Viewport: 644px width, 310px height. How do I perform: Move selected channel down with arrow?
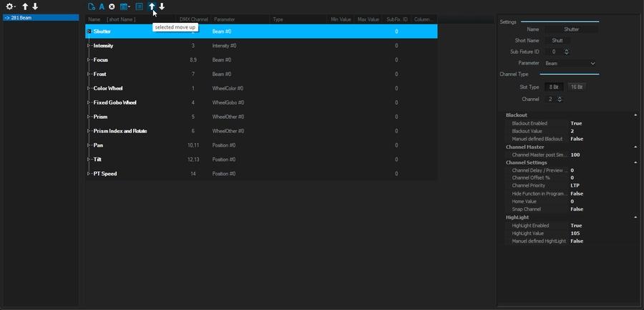[x=162, y=6]
